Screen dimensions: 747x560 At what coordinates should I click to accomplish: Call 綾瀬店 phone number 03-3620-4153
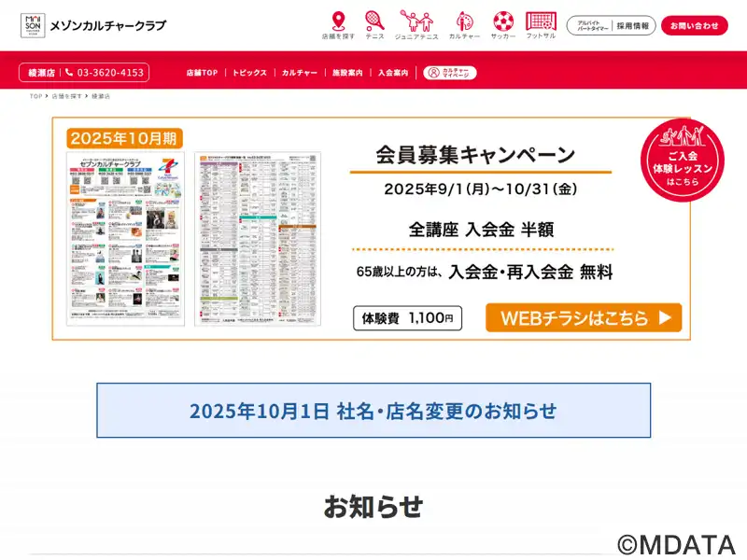click(x=84, y=73)
